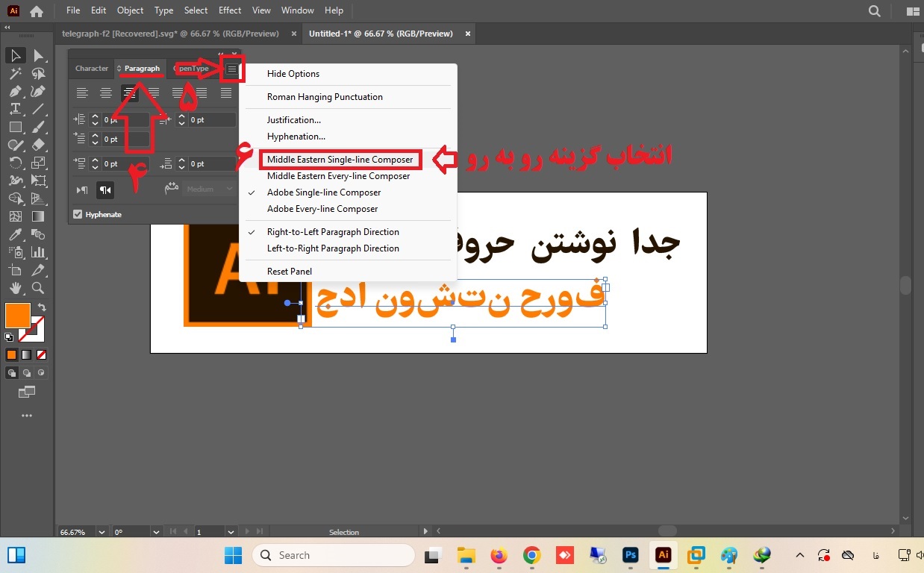
Task: Choose the Hand tool
Action: [x=16, y=287]
